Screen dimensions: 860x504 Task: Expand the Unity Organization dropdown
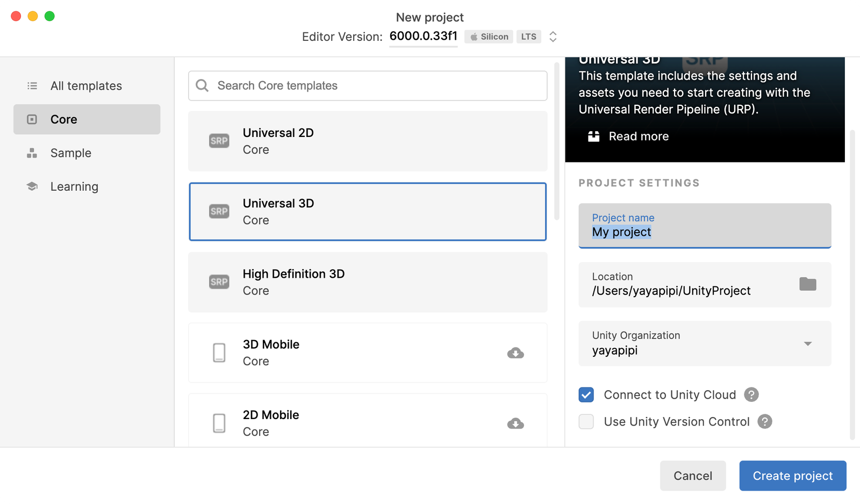tap(807, 344)
